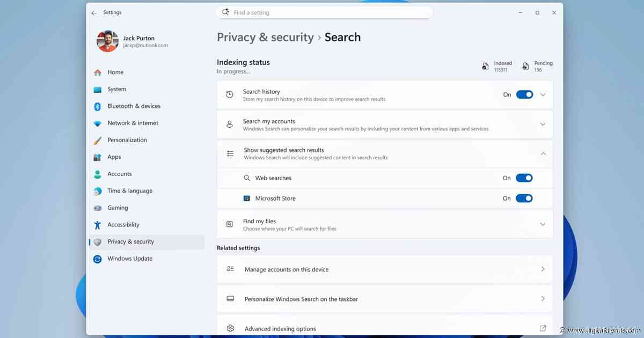Click the Search my accounts person icon
Image resolution: width=644 pixels, height=338 pixels.
[230, 124]
